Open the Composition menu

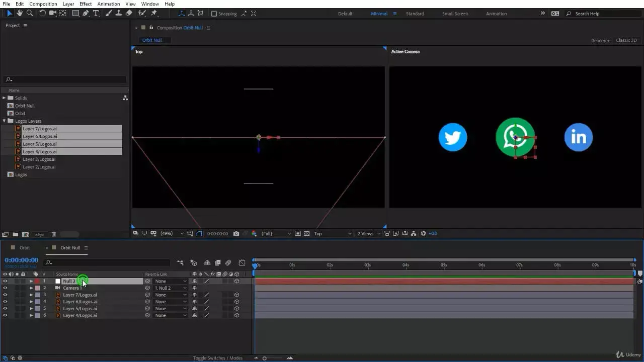43,4
